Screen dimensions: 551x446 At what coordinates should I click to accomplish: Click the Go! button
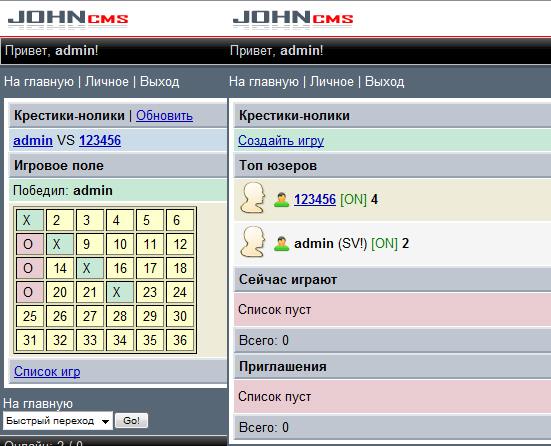pyautogui.click(x=131, y=421)
